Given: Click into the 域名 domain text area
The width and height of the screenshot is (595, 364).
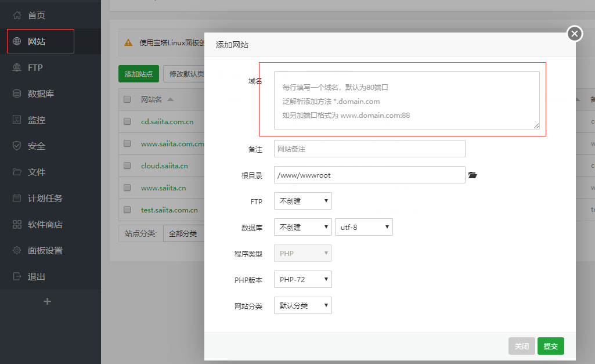Looking at the screenshot, I should [x=406, y=100].
